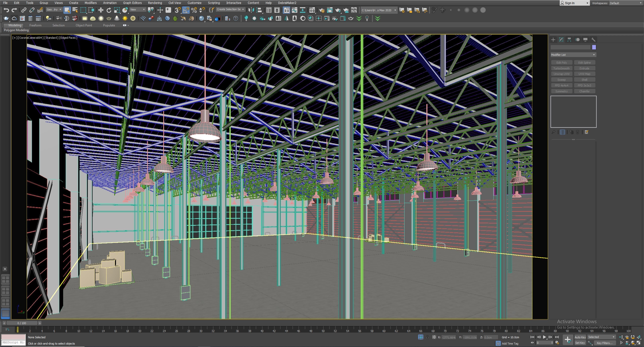Toggle Auto Key animation mode
Viewport: 644px width, 347px height.
pyautogui.click(x=580, y=337)
